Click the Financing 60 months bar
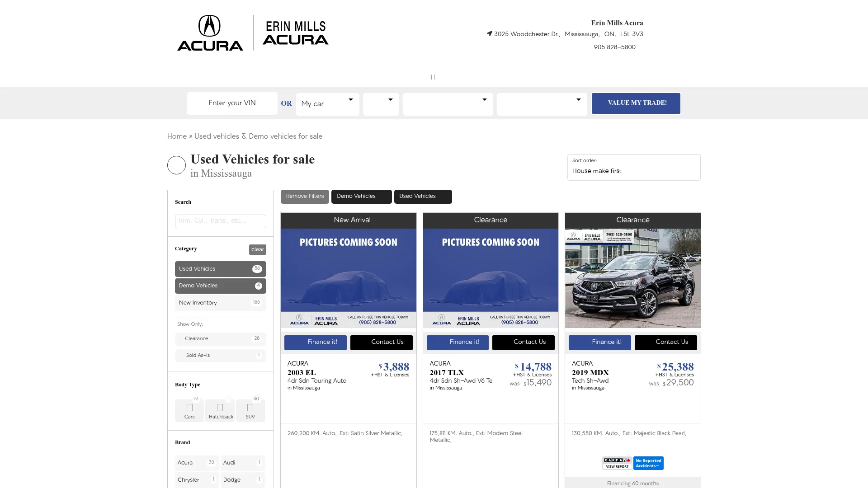This screenshot has height=488, width=868. tap(633, 483)
